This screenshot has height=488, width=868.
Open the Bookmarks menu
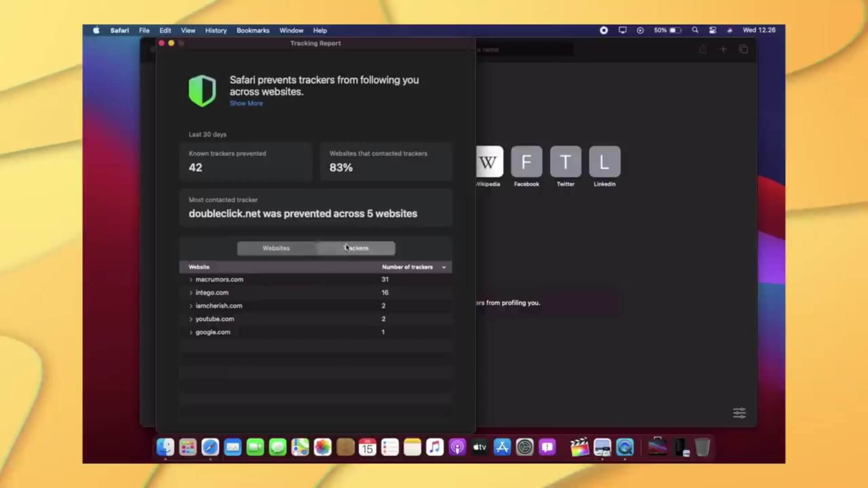pyautogui.click(x=253, y=30)
